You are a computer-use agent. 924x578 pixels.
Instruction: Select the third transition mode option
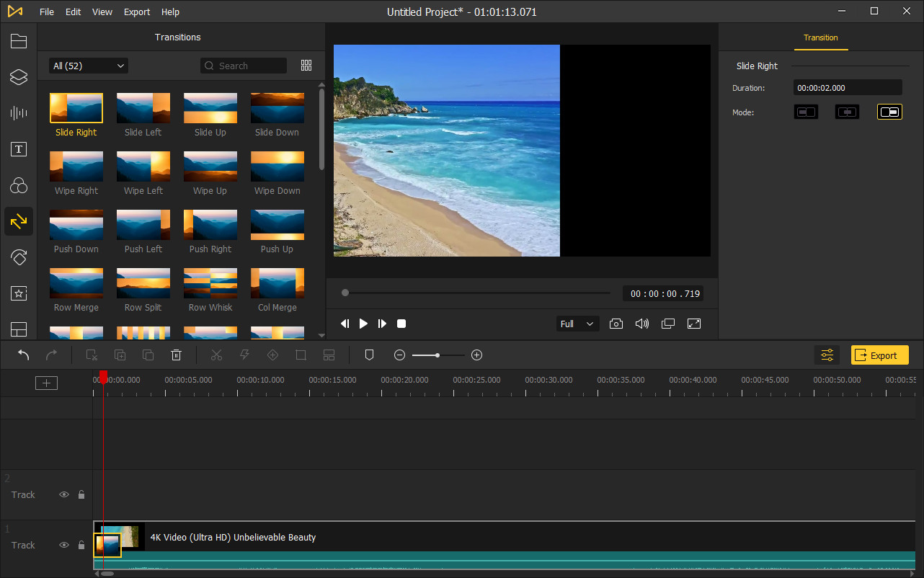click(889, 112)
